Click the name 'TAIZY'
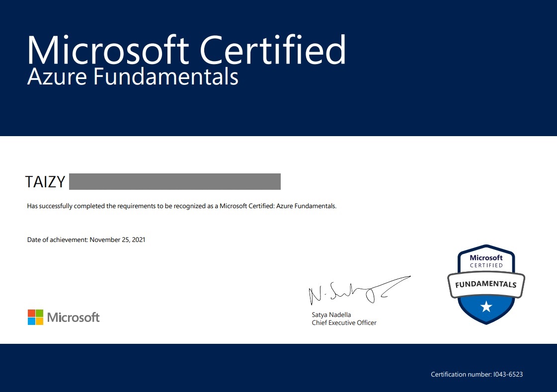 [x=45, y=182]
